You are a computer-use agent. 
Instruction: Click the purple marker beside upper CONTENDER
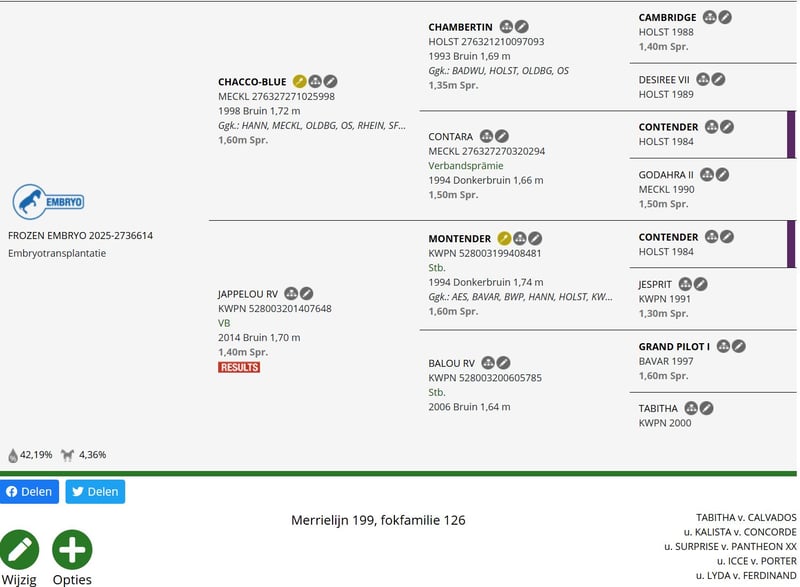click(791, 134)
